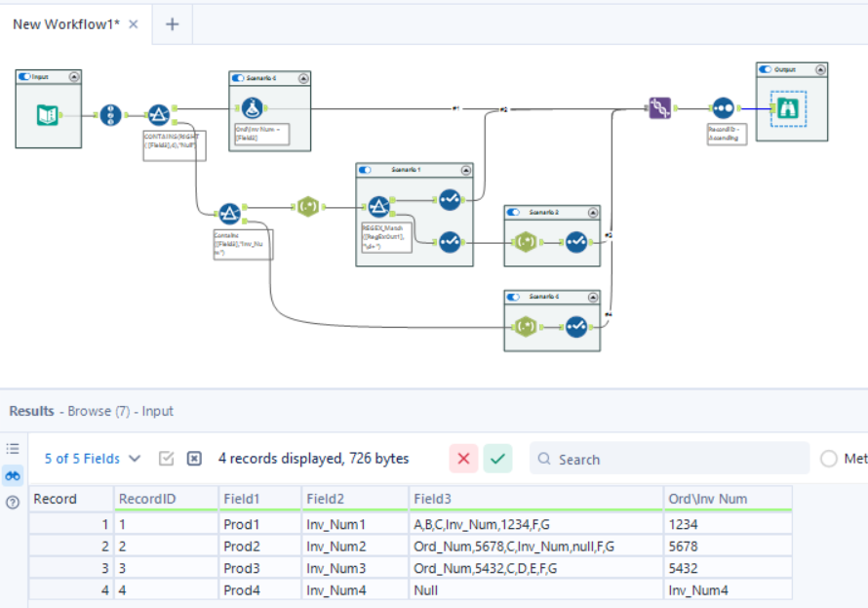Select the Prod4 cell
This screenshot has width=868, height=608.
tap(260, 590)
